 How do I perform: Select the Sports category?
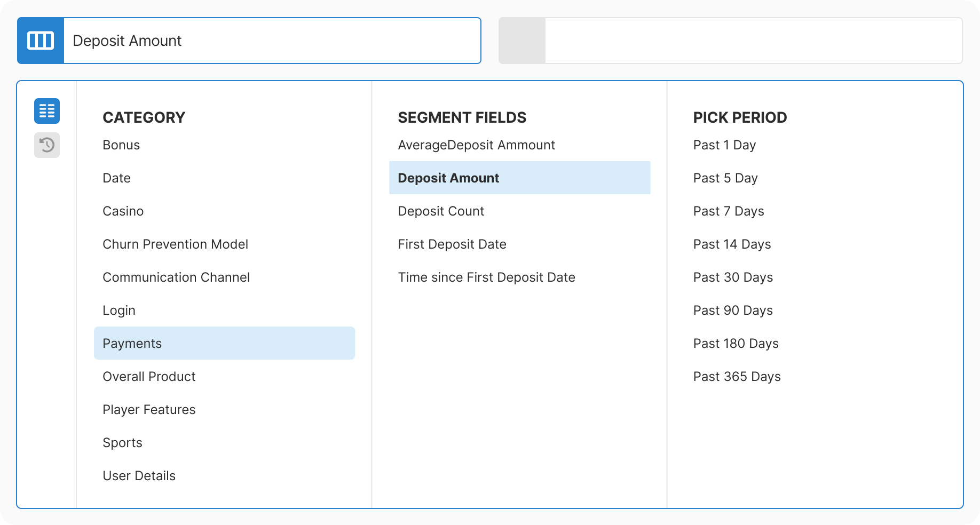(122, 442)
